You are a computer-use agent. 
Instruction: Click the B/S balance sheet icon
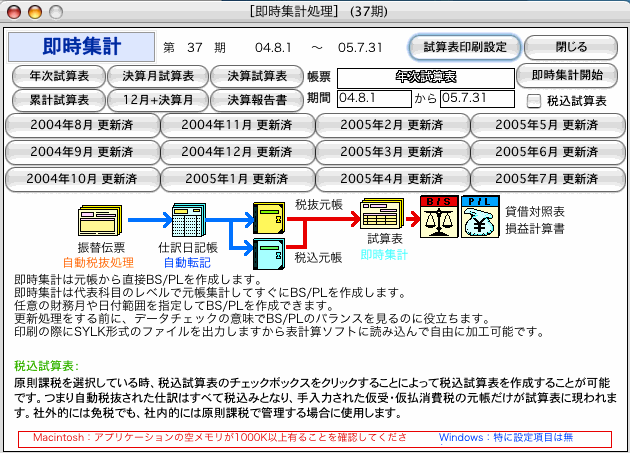click(440, 214)
